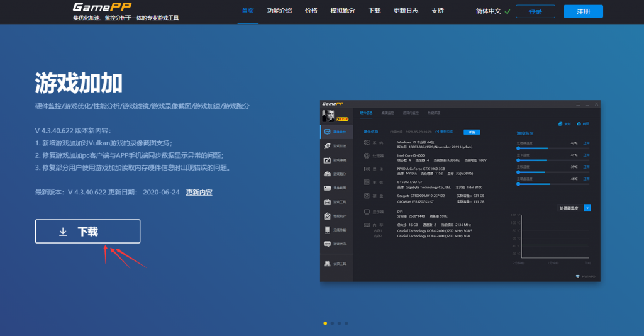Click the 'Intel Core i5-6500' text

click(x=411, y=155)
